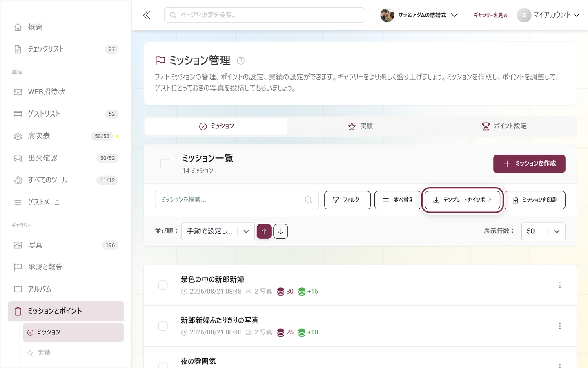Click the 並べ替え button
588x368 pixels.
[x=397, y=200]
